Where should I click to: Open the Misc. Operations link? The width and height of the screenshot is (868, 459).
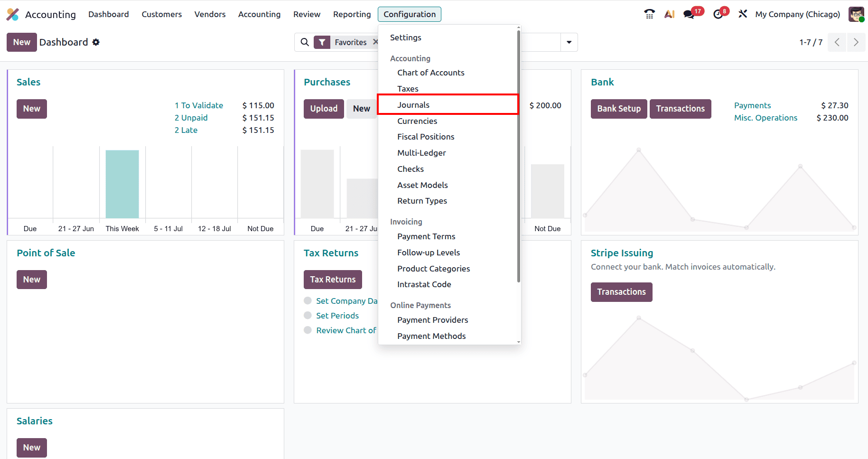click(x=766, y=118)
